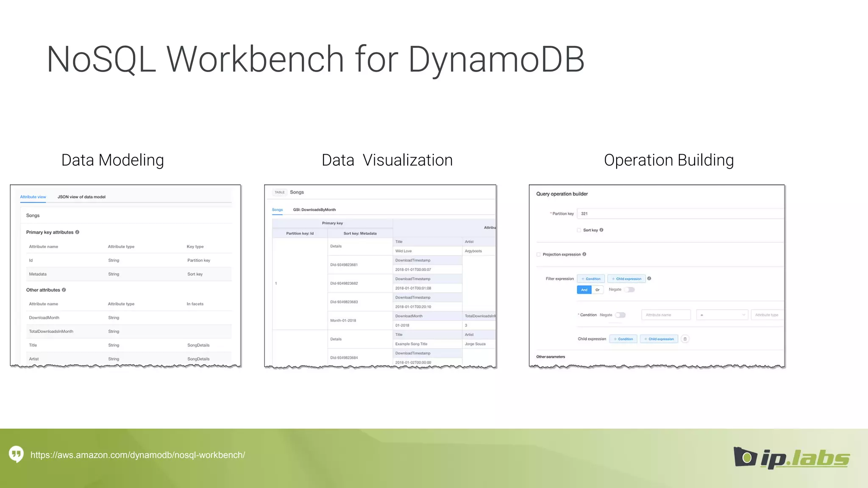Enable the Sort key checkbox
Screen dimensions: 868x488
click(579, 230)
